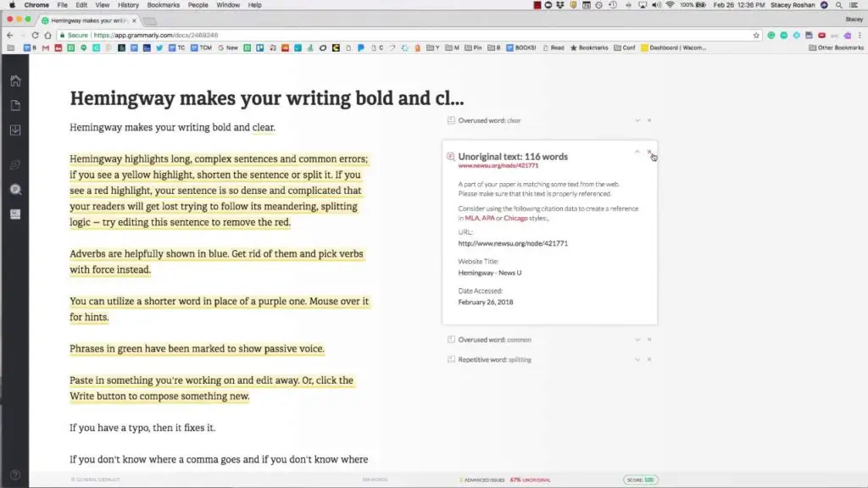Screen dimensions: 868x488
Task: Open the Bookmarks menu
Action: click(164, 5)
